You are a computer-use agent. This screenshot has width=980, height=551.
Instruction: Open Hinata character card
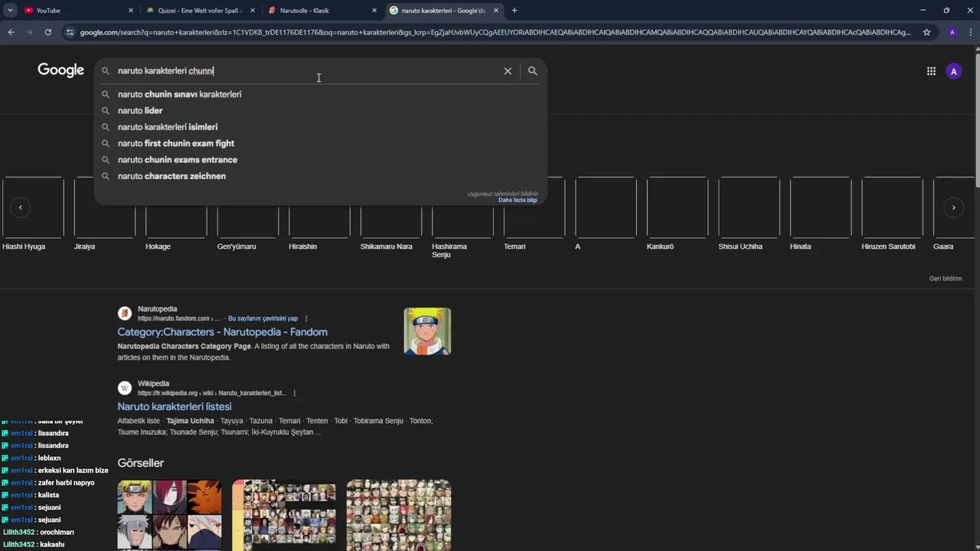pyautogui.click(x=821, y=214)
